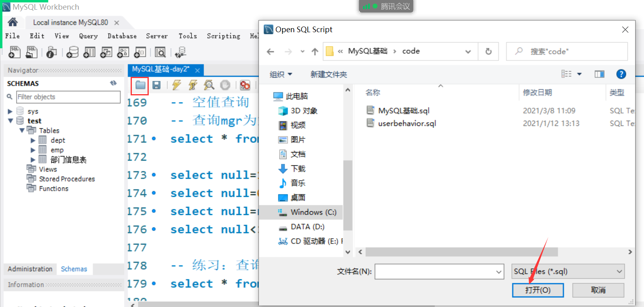Collapse the test schema
644x307 pixels.
(x=10, y=121)
